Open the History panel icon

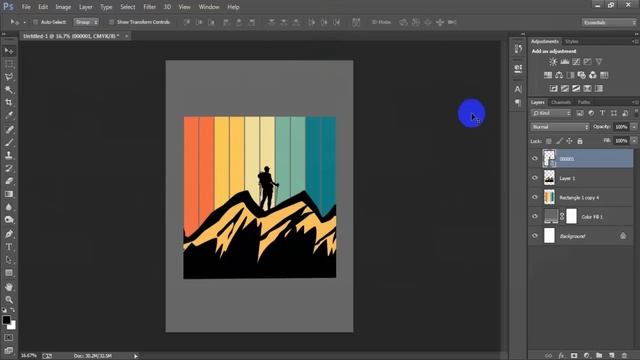coord(518,49)
